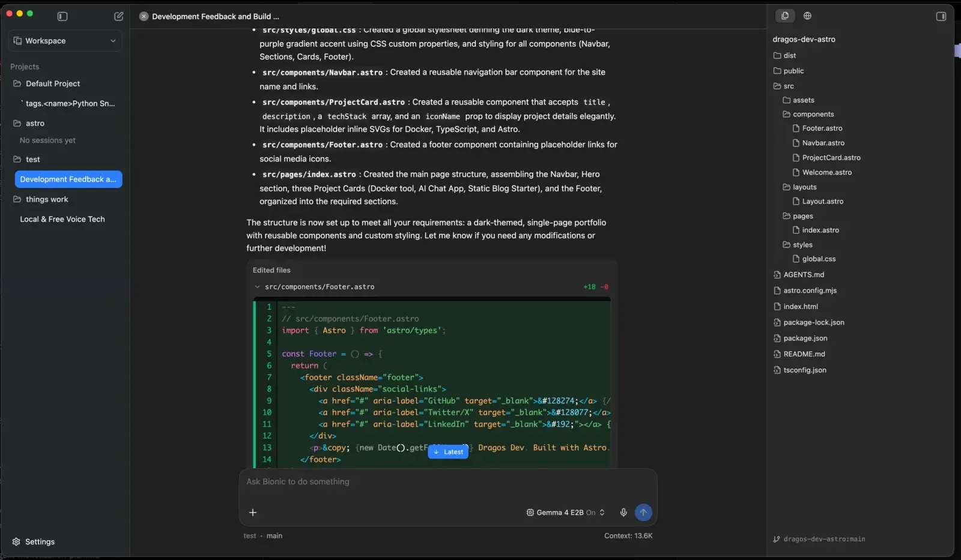961x560 pixels.
Task: Click the send arrow button
Action: (x=643, y=512)
